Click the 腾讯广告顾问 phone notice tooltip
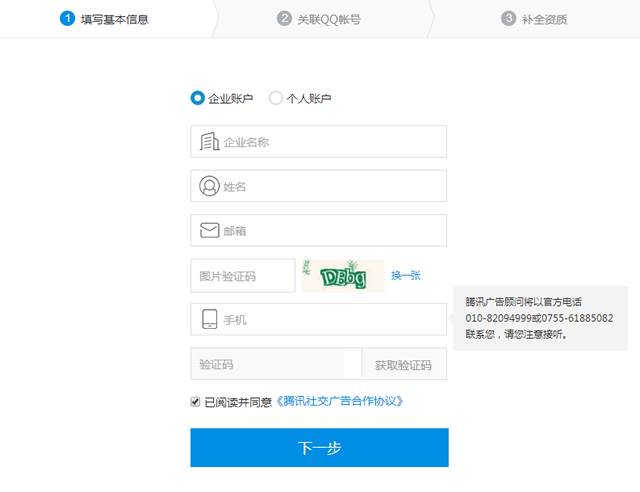 [540, 318]
